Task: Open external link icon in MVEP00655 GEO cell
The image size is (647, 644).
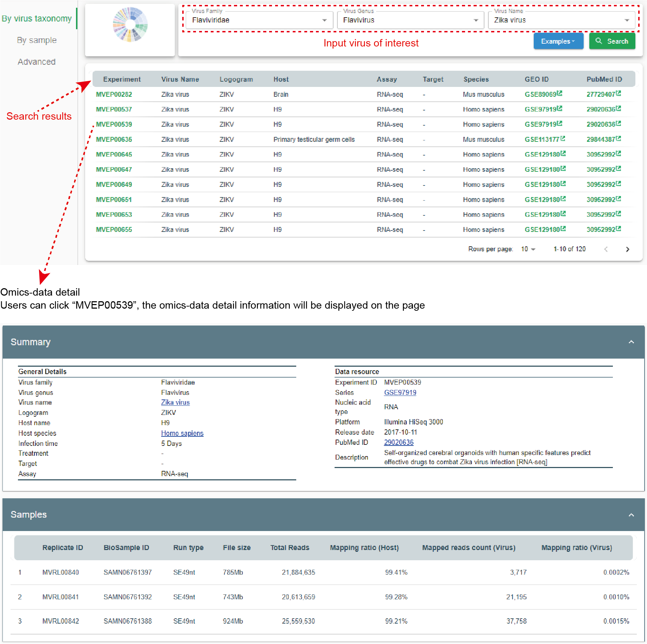Action: point(563,229)
